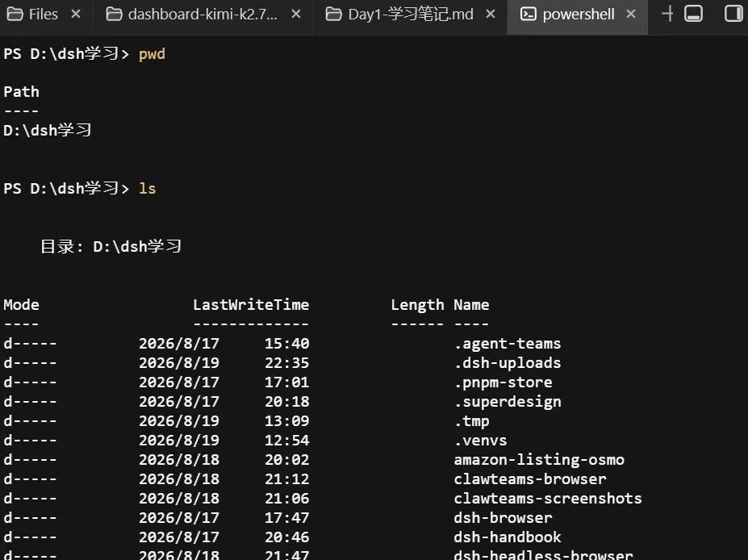The height and width of the screenshot is (560, 748).
Task: Click the time 17:47 for dsh-browser
Action: click(x=287, y=517)
